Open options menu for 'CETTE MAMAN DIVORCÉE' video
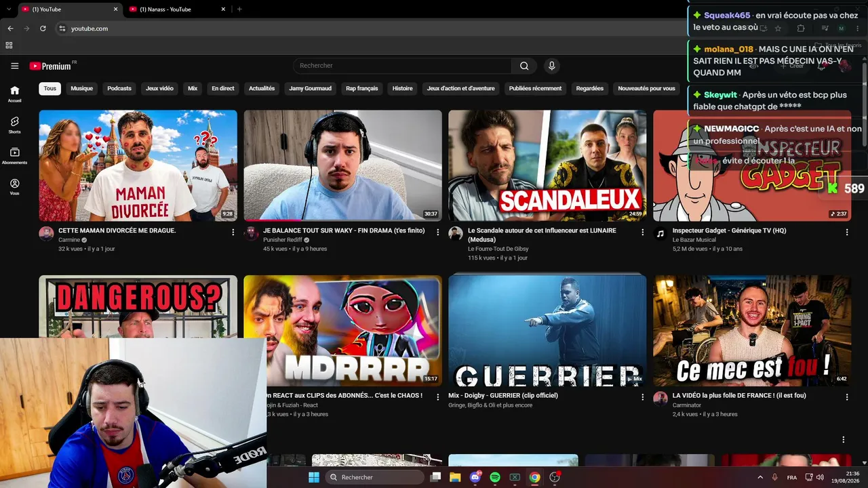 pos(233,232)
